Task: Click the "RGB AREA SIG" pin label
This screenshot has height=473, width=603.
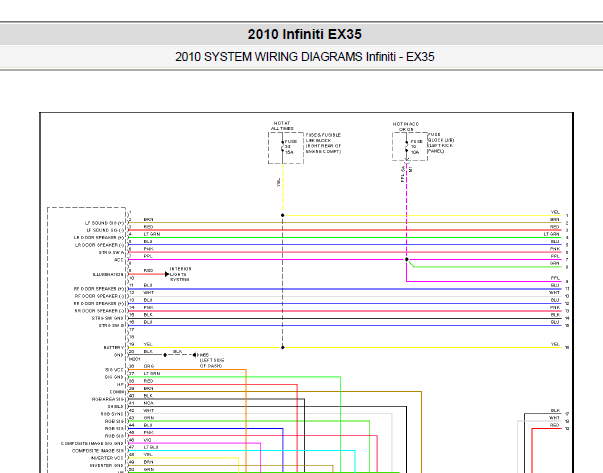Action: pyautogui.click(x=108, y=399)
